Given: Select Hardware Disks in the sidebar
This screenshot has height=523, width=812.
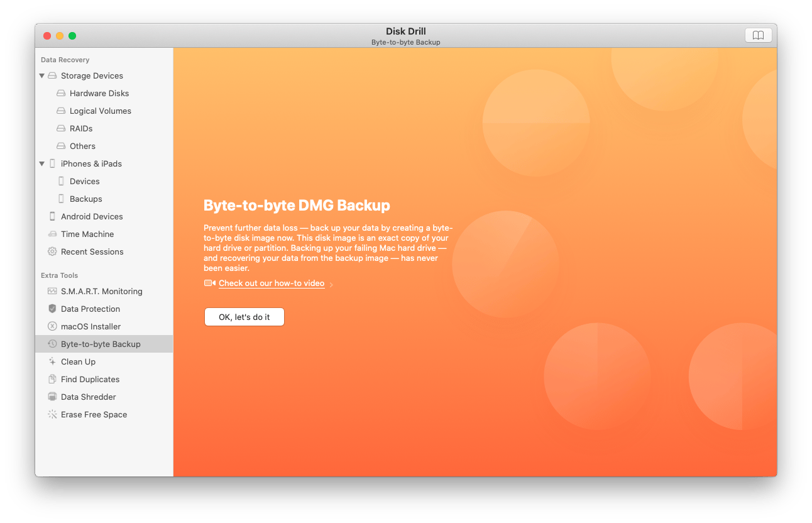Looking at the screenshot, I should click(104, 93).
